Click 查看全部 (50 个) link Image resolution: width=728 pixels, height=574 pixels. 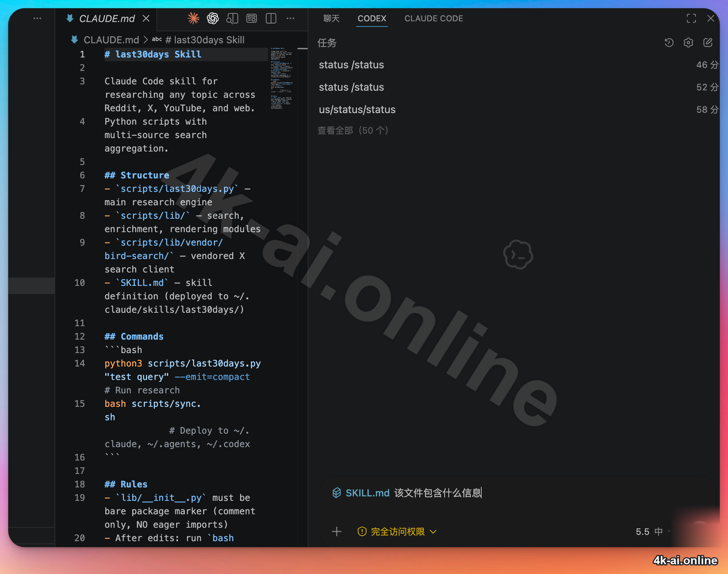[x=353, y=130]
